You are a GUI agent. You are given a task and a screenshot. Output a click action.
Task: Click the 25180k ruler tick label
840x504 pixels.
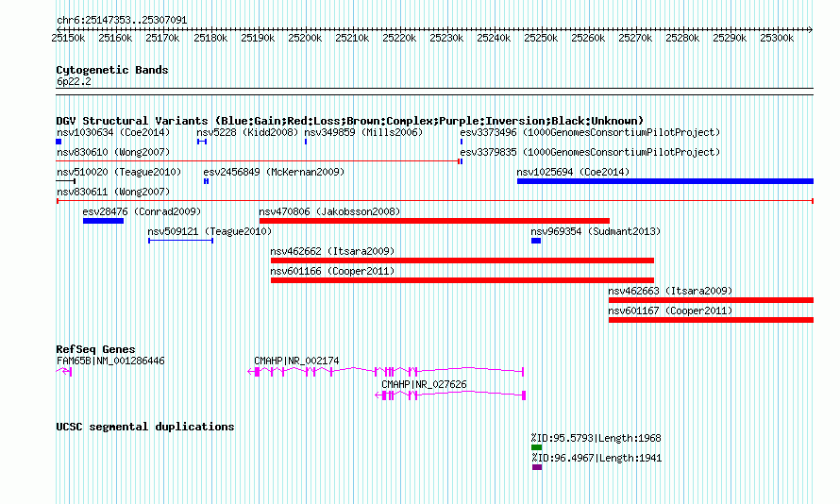(x=210, y=38)
